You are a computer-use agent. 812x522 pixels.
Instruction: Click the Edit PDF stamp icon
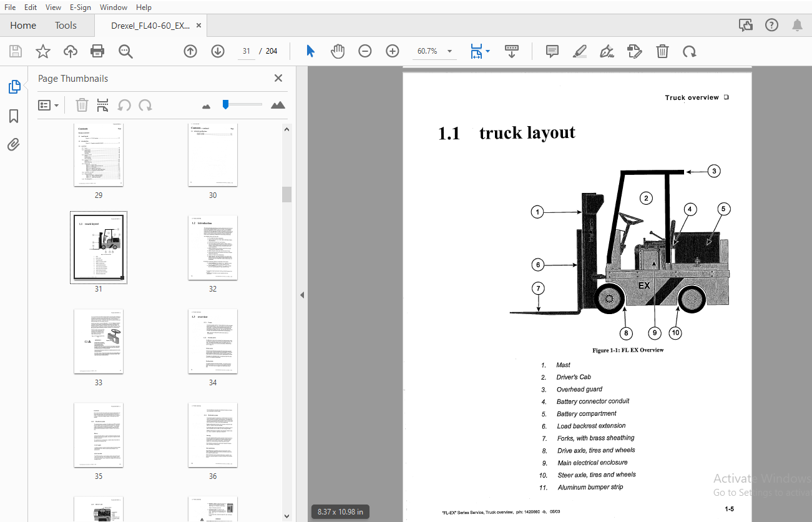pos(634,51)
